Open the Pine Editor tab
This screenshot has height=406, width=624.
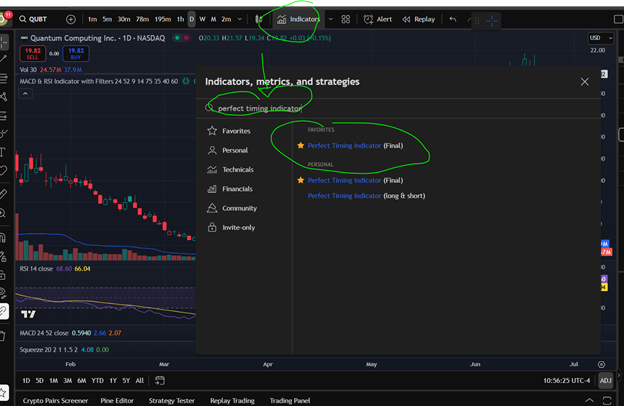[x=117, y=400]
